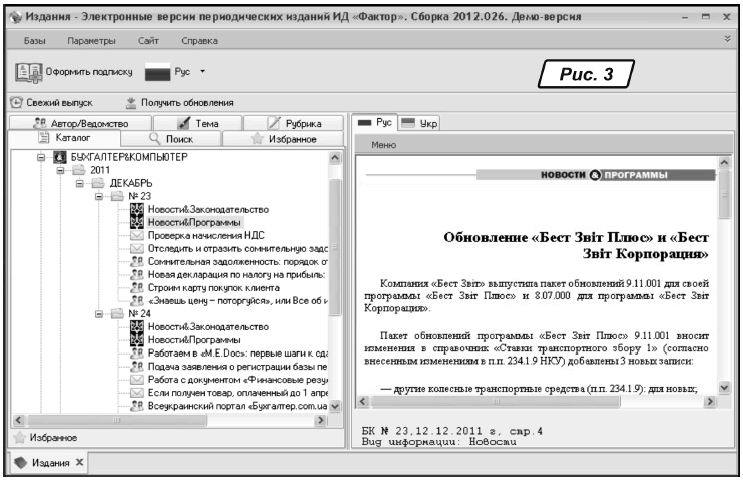
Task: Click the tree panel vertical scrollbar down arrow
Action: pos(335,407)
